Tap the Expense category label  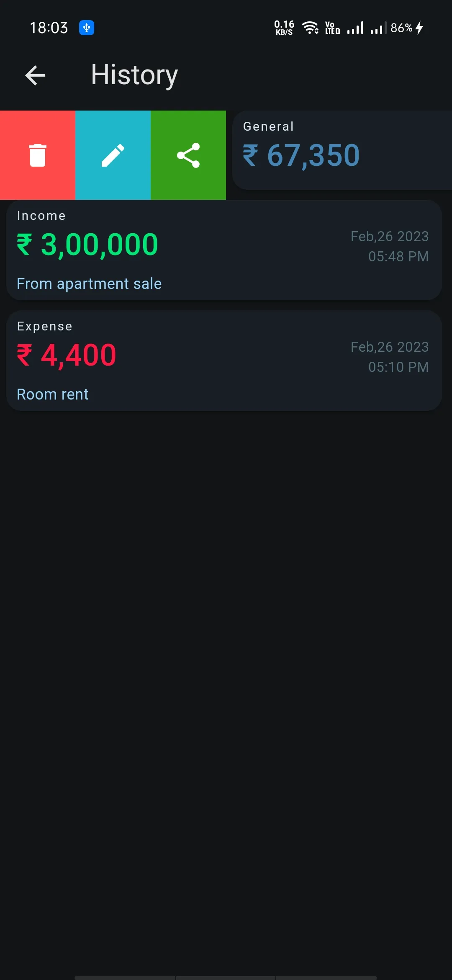pos(45,326)
